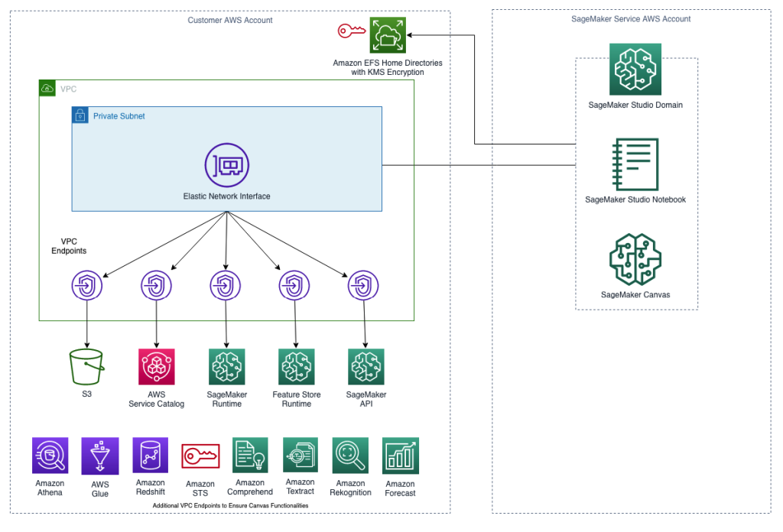
Task: Open the Amazon Comprehend icon
Action: coord(250,455)
